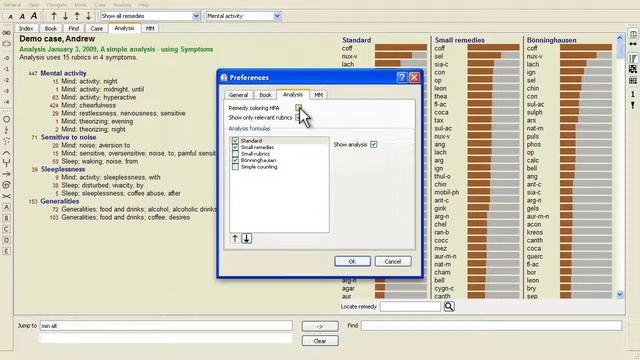This screenshot has width=640, height=360.
Task: Uncheck the Standard analysis formula
Action: tap(235, 140)
